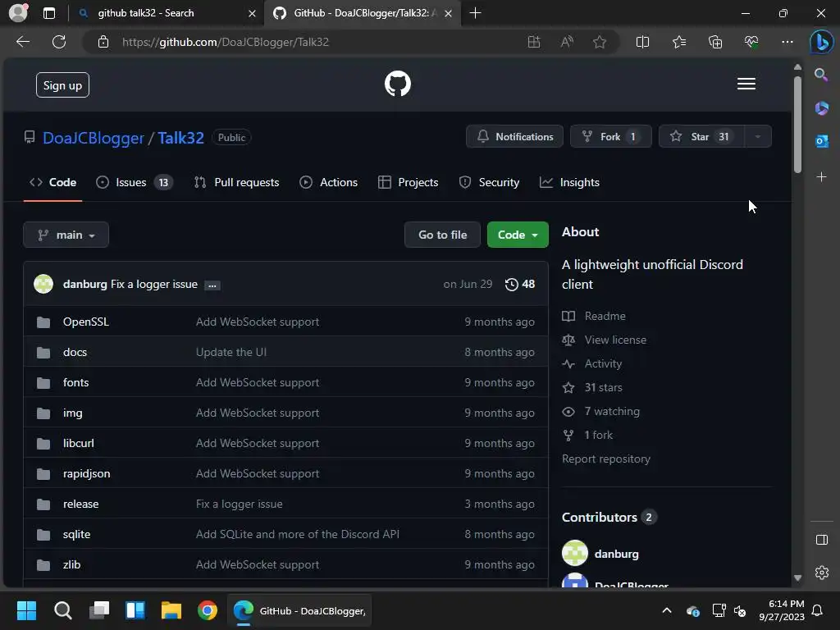Open the green Code dropdown
This screenshot has height=630, width=840.
(518, 235)
